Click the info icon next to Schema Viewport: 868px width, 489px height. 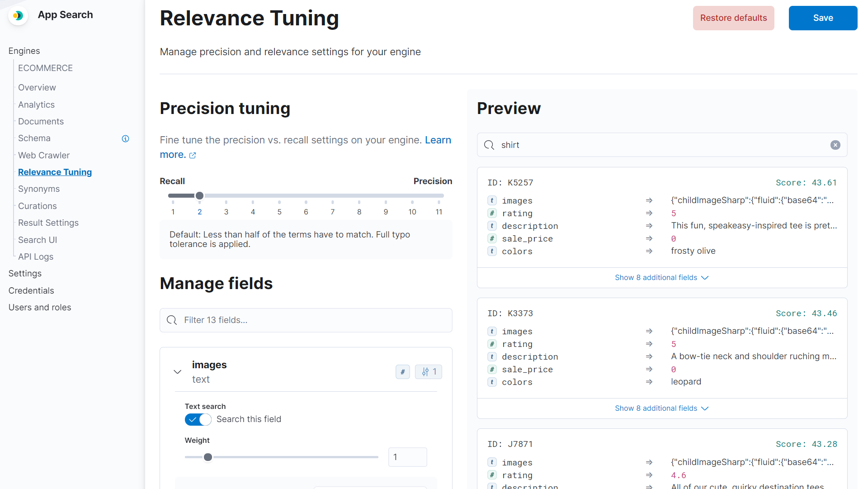click(125, 138)
